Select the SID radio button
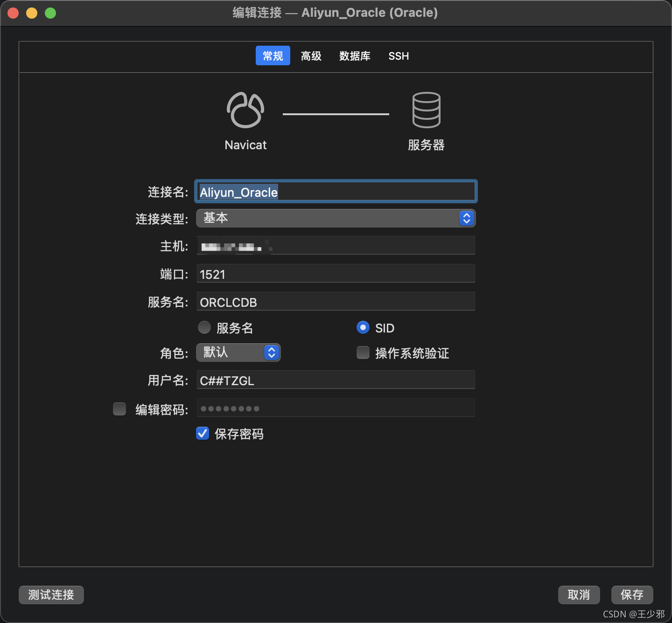This screenshot has height=623, width=672. click(363, 327)
